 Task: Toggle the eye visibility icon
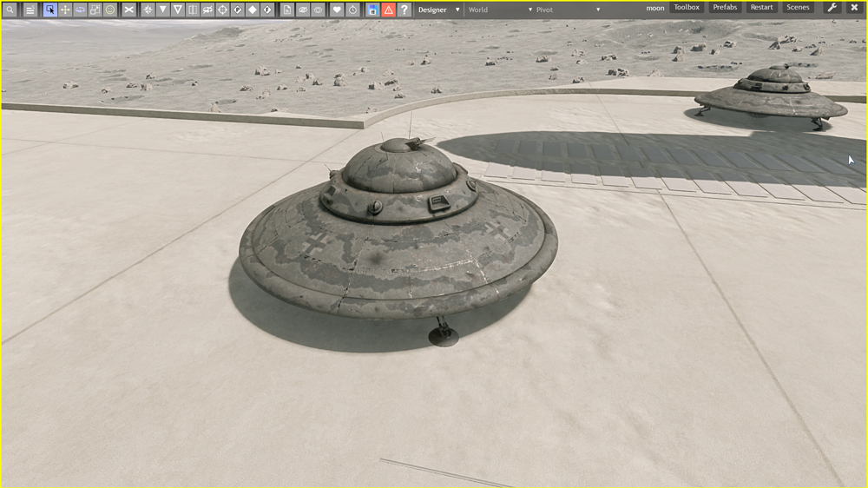pyautogui.click(x=303, y=10)
